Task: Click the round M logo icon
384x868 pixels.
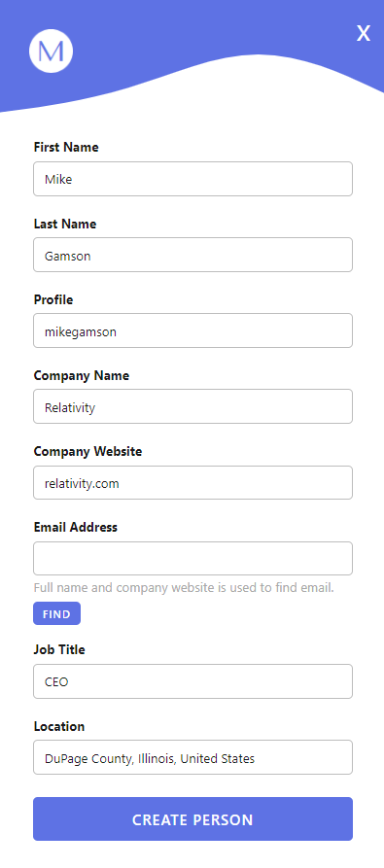Action: coord(51,51)
